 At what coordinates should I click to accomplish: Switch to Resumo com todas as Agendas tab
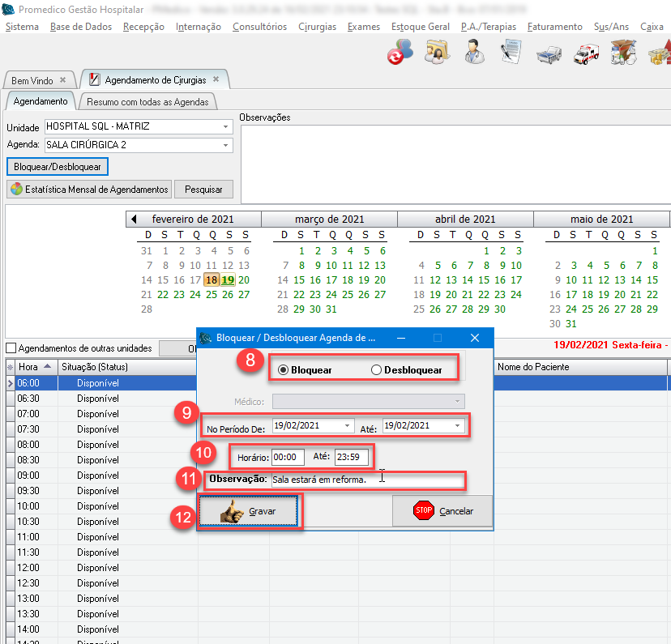coord(147,102)
